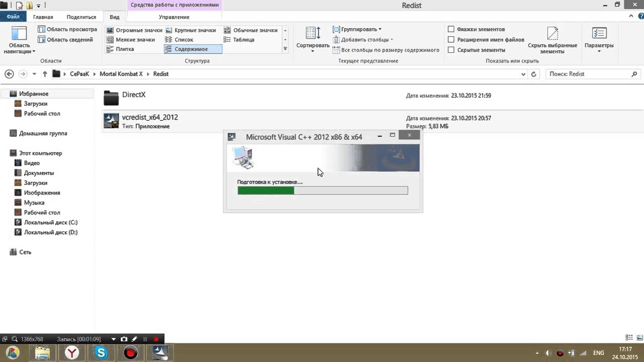Switch to the Главная ribbon tab
Screen dimensions: 644x362
[43, 17]
